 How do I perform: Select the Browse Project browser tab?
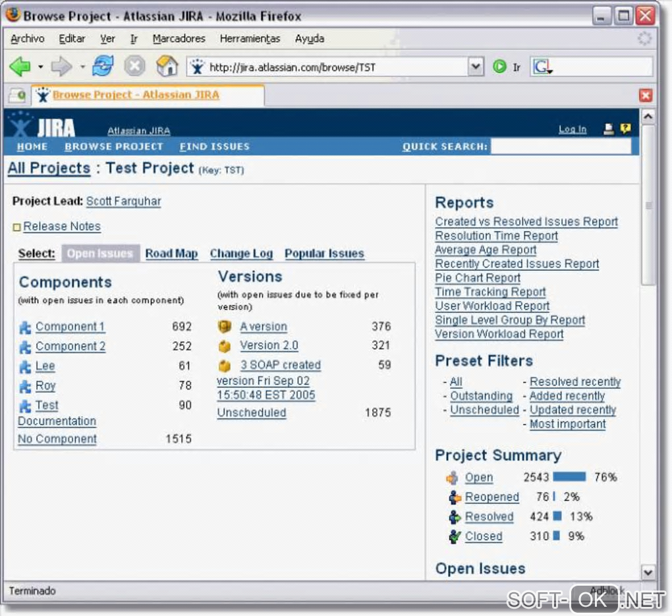(x=148, y=95)
